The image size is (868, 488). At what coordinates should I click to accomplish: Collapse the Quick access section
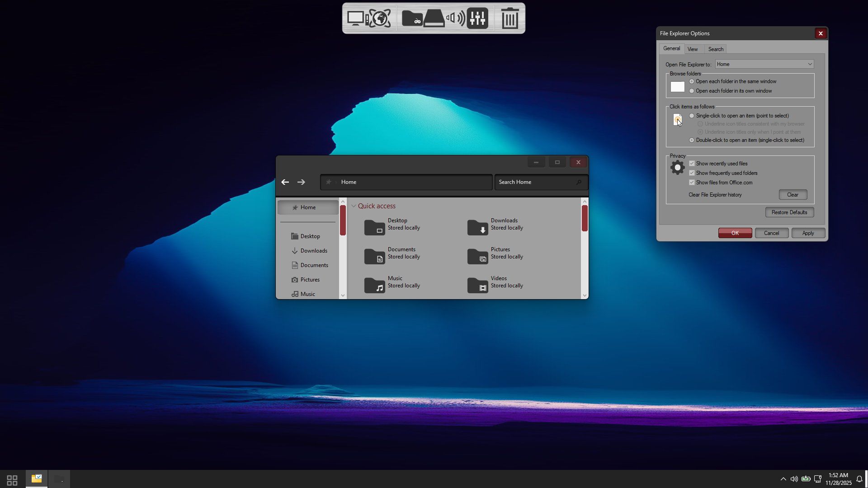coord(354,206)
